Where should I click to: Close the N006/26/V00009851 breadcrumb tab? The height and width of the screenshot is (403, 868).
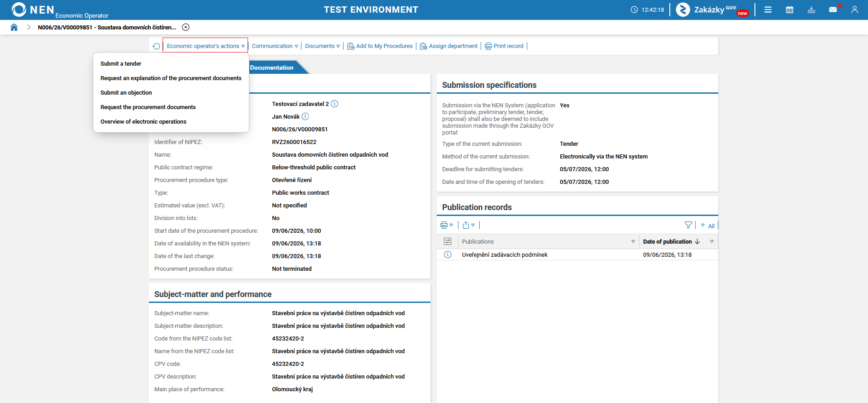point(186,27)
